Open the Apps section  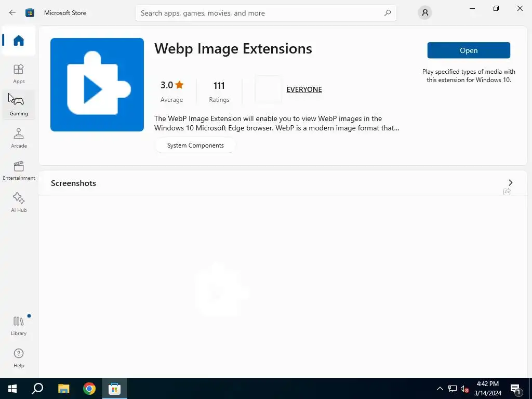(x=19, y=73)
